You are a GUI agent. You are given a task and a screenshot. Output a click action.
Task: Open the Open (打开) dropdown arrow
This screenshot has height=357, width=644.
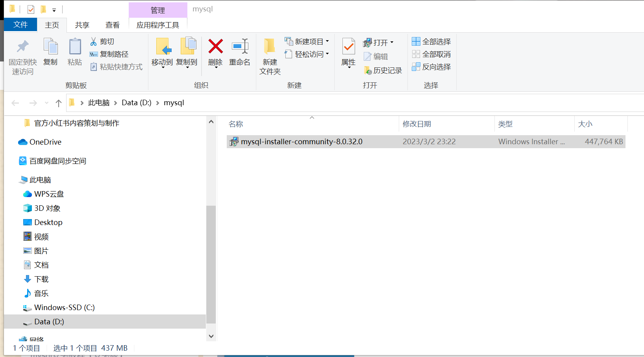pyautogui.click(x=392, y=43)
